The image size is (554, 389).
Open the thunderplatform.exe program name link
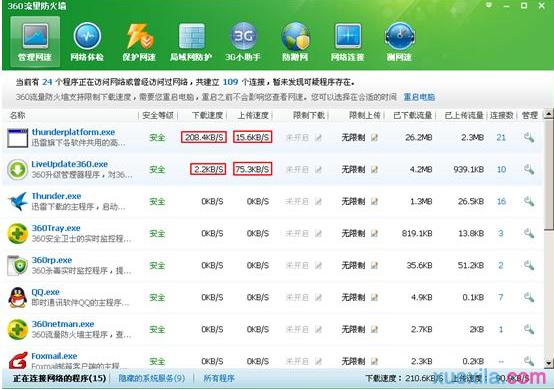tap(73, 132)
